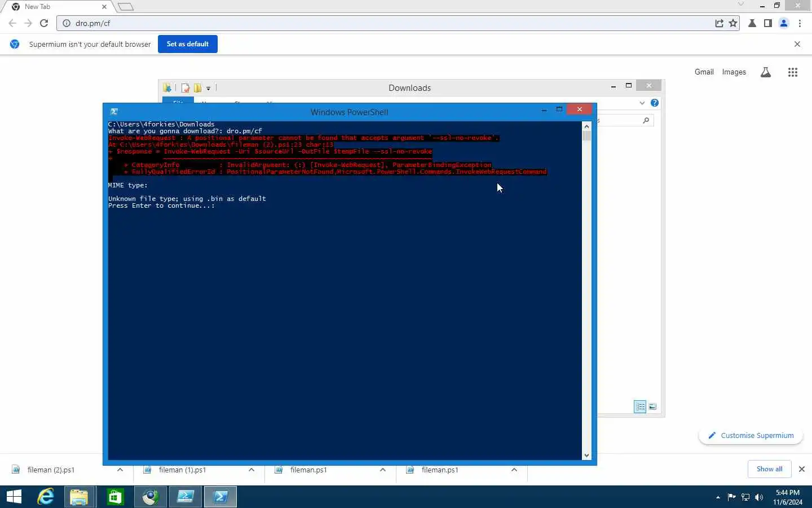Open the Windows Start button
Viewport: 812px width, 508px height.
14,497
